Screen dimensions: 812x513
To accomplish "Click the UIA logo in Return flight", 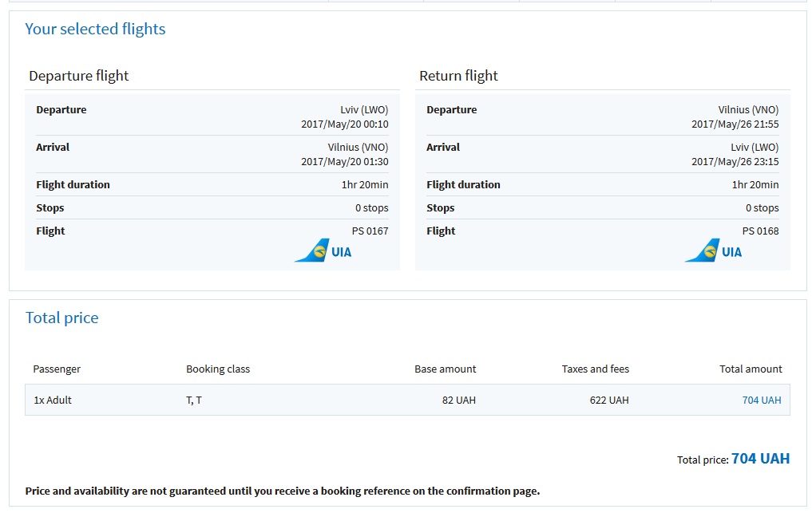I will click(x=714, y=251).
